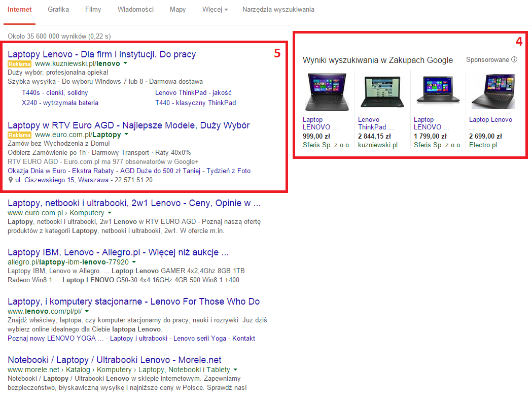This screenshot has width=532, height=398.
Task: Click the Reklama badge for euro.com.pl ad
Action: click(x=19, y=135)
